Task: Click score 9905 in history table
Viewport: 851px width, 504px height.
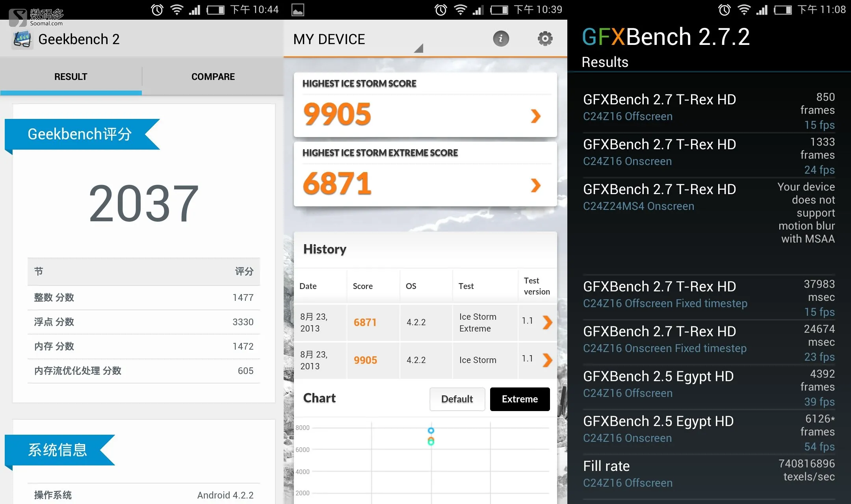Action: tap(365, 360)
